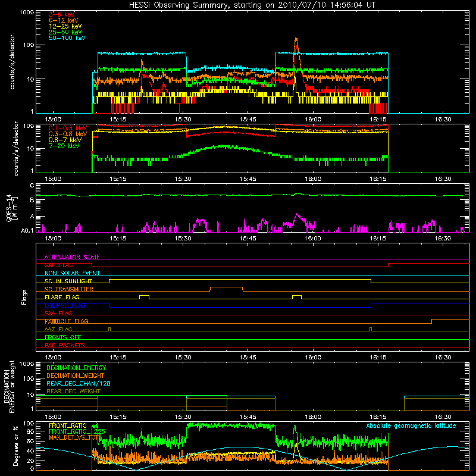Click 15:45 time label under the GOES panel
The width and height of the screenshot is (476, 476).
248,239
